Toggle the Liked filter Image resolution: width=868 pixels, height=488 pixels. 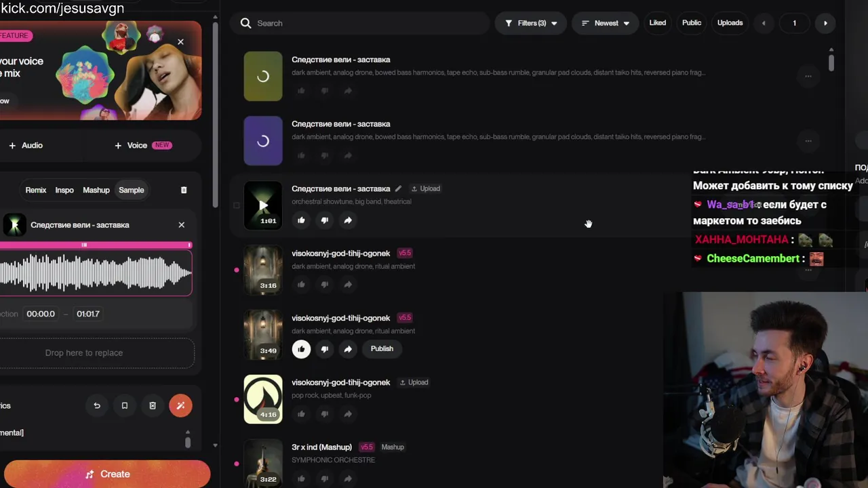point(658,23)
